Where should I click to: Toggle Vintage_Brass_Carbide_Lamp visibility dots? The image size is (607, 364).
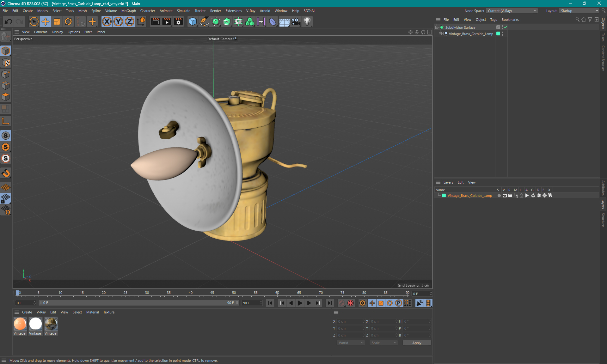502,33
